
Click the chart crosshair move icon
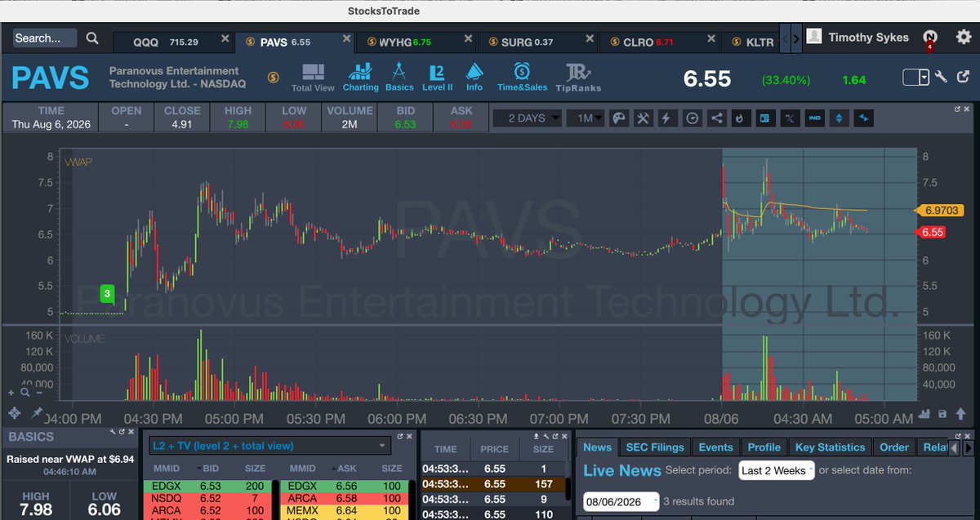pyautogui.click(x=14, y=414)
